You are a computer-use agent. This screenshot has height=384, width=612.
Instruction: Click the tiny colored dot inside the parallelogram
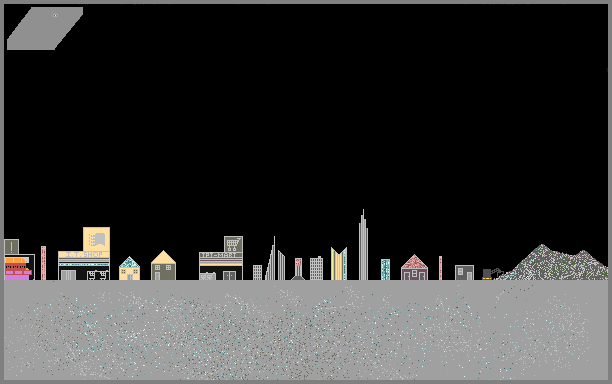click(55, 16)
